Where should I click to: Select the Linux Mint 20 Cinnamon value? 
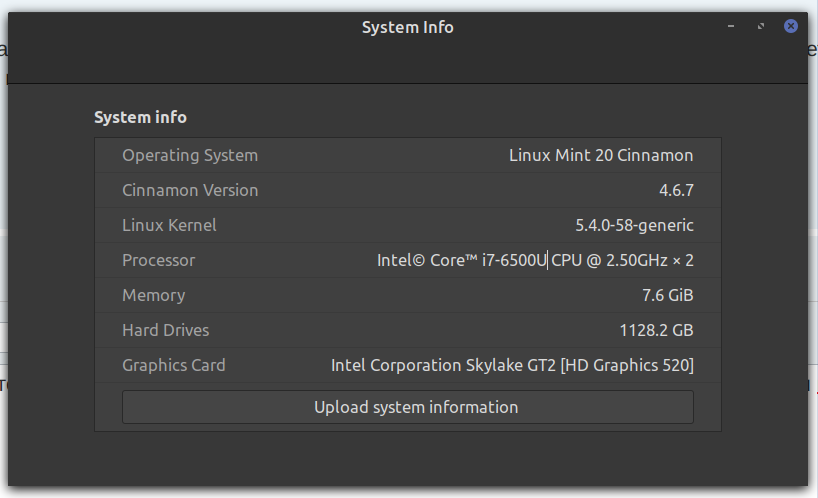pos(600,155)
